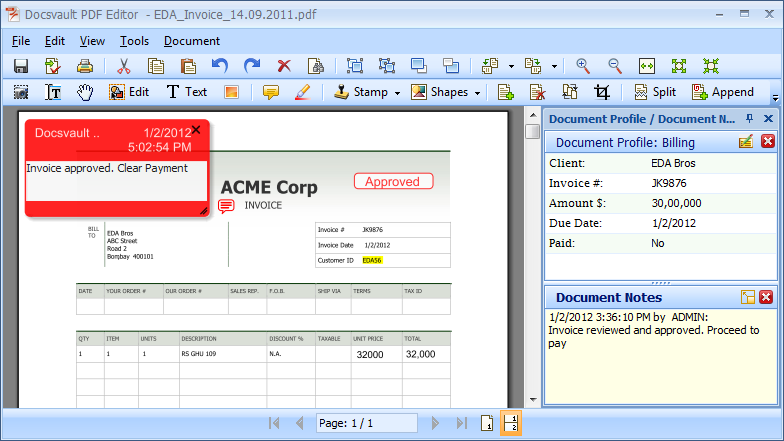
Task: Click the insert page icon
Action: point(506,92)
